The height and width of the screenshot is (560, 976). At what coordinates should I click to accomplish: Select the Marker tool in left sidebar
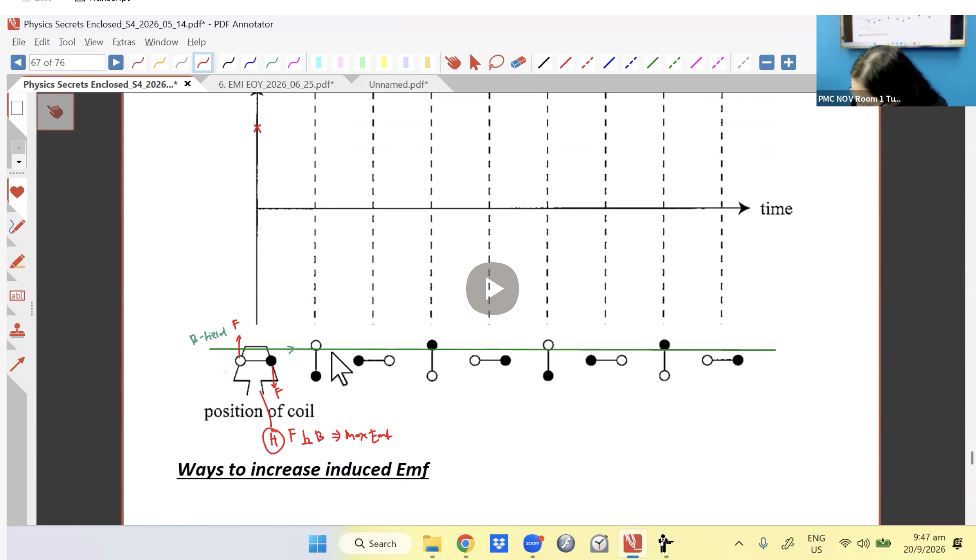click(x=17, y=261)
